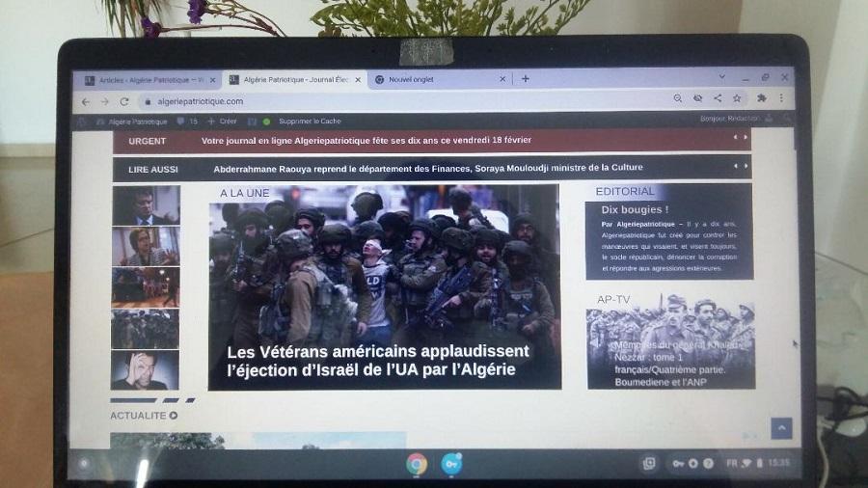Image resolution: width=868 pixels, height=488 pixels.
Task: Open the URGENT headline about dix ans
Action: (366, 141)
